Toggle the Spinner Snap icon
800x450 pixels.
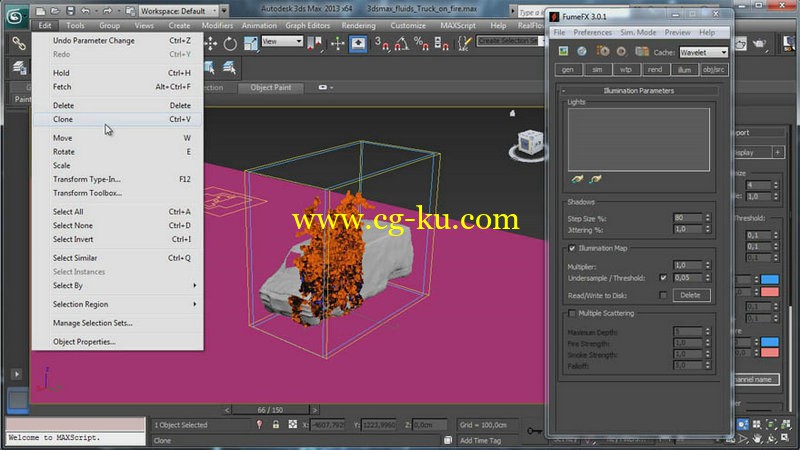pos(441,44)
